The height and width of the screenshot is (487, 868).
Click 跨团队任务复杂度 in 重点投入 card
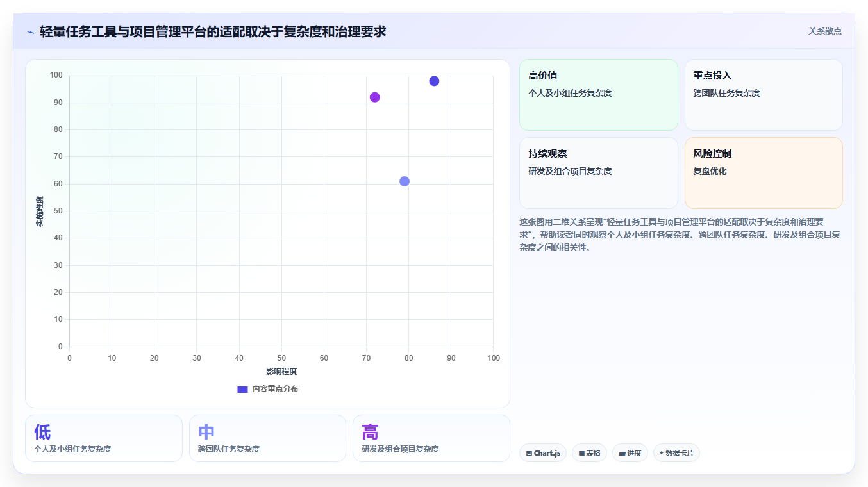(726, 93)
